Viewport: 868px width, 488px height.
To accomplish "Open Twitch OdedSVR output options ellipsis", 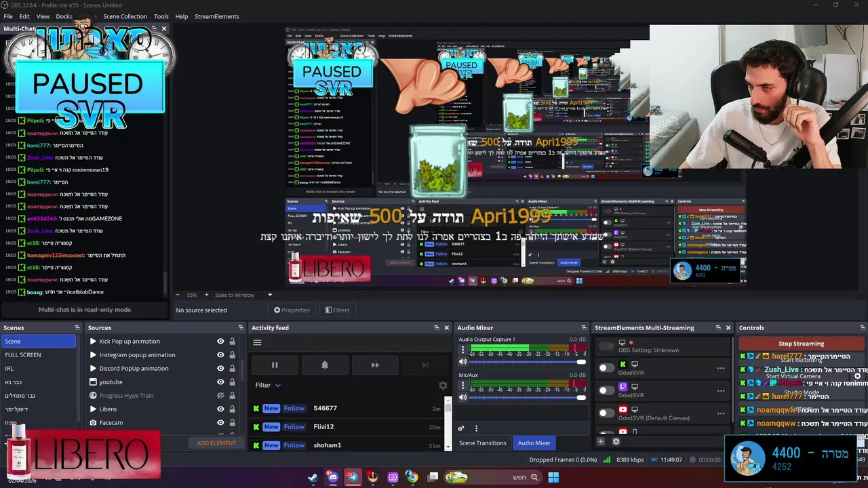I will pyautogui.click(x=721, y=391).
